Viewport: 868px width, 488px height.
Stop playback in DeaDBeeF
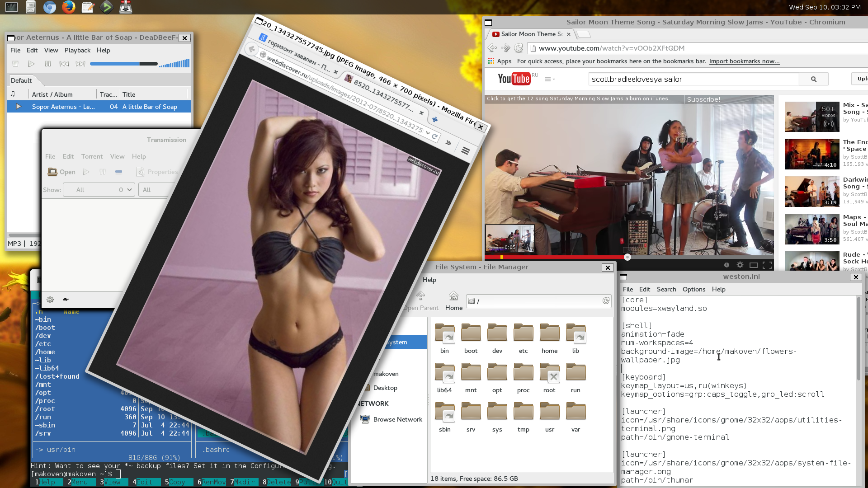click(15, 64)
